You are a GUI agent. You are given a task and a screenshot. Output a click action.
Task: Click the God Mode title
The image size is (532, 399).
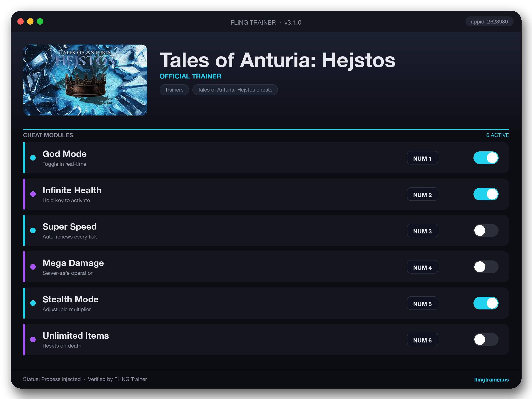tap(65, 154)
